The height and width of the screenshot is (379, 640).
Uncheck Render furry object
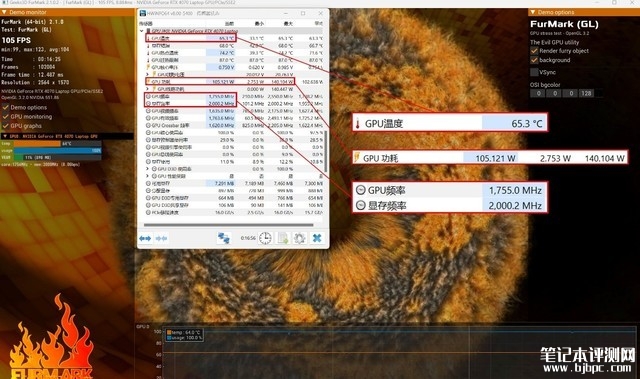[x=534, y=51]
